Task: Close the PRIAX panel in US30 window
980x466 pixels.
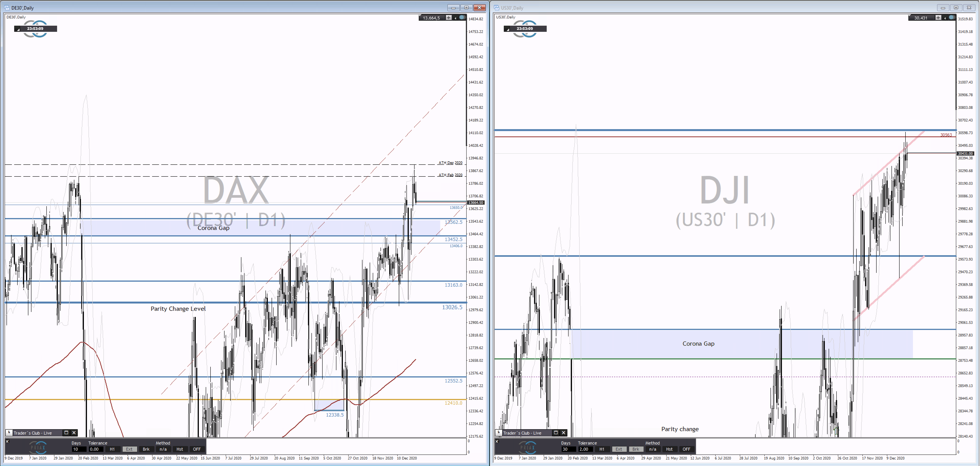Action: pos(497,441)
